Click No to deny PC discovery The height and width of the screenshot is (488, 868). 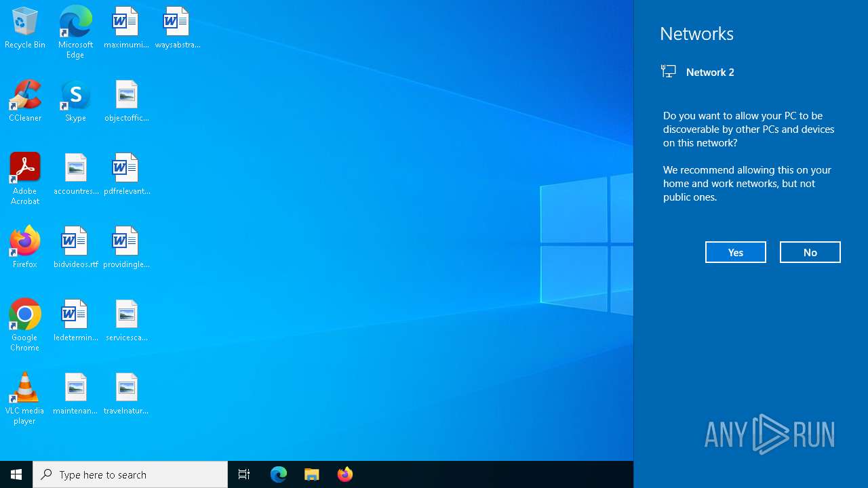810,252
